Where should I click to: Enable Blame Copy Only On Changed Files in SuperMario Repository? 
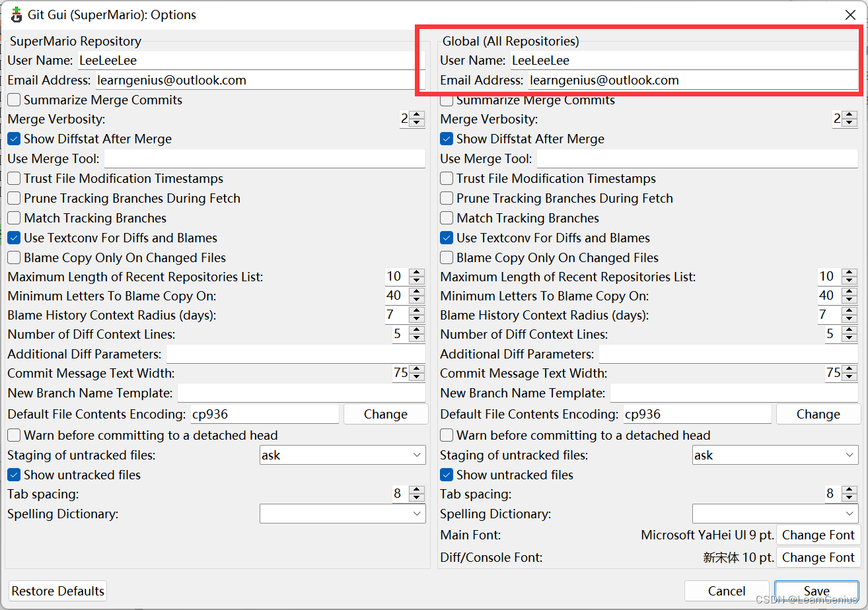[14, 258]
